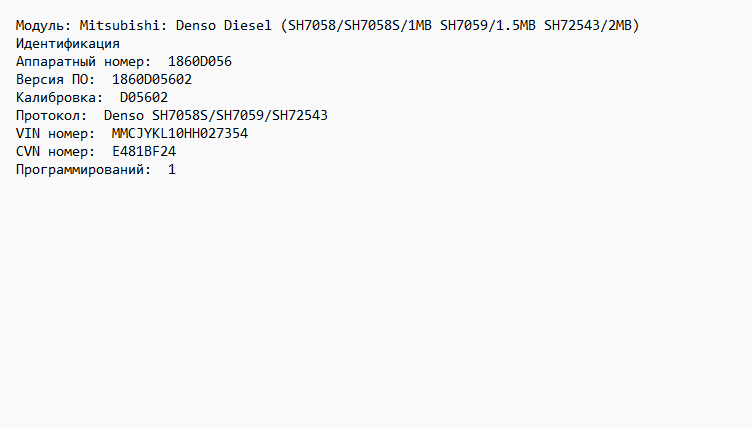Click the "VIN номер:" label
This screenshot has width=752, height=429.
pyautogui.click(x=56, y=133)
